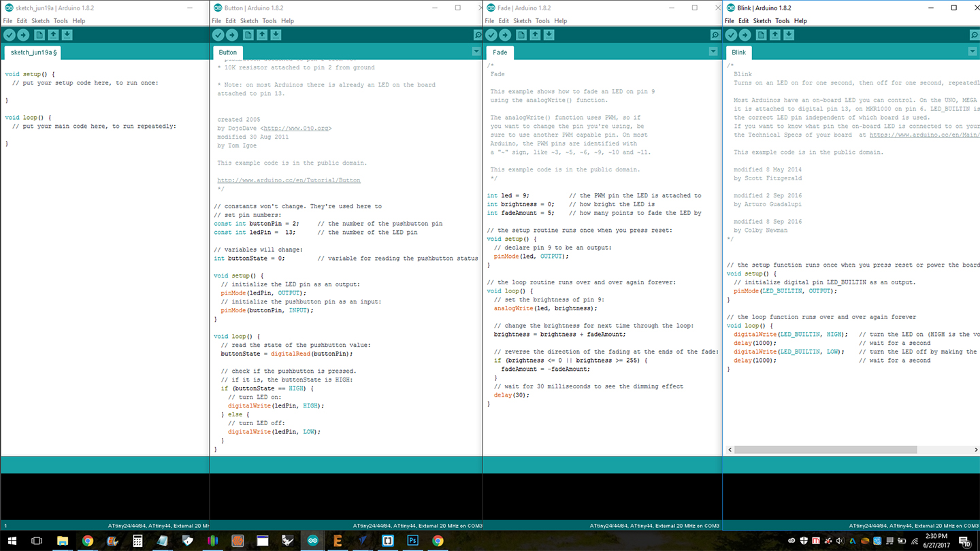Click right arrow of Blink horizontal scrollbar

click(x=975, y=450)
